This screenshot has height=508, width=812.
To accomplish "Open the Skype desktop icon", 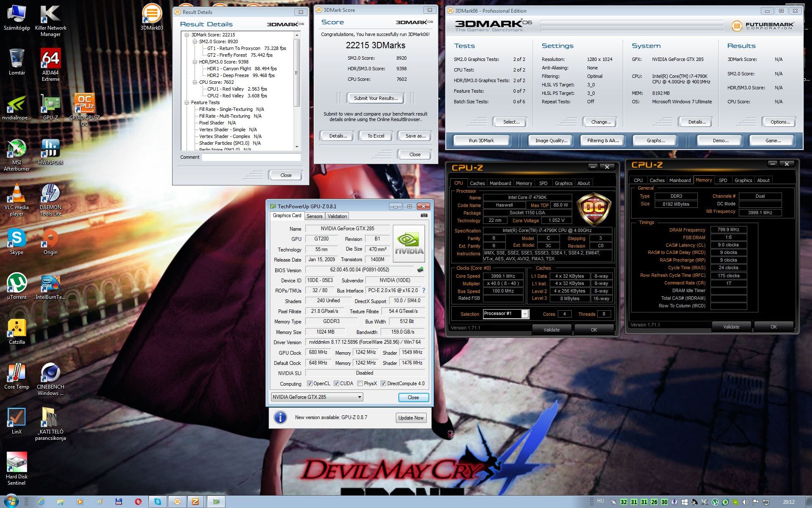I will coord(16,242).
